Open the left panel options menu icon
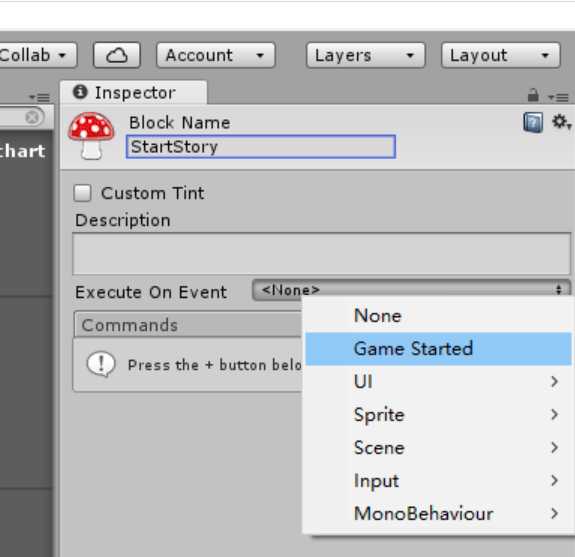This screenshot has height=557, width=575. point(40,98)
